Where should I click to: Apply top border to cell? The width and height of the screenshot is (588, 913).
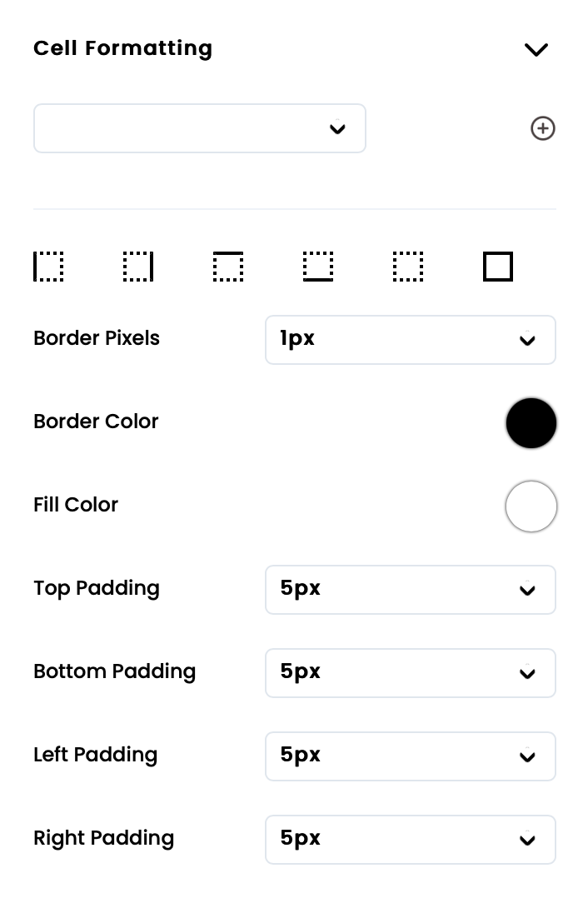click(228, 267)
